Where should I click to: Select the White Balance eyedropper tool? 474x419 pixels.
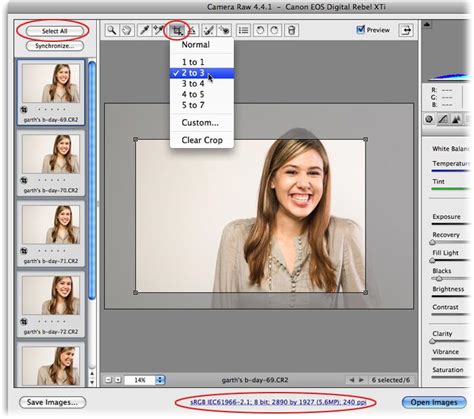point(144,30)
